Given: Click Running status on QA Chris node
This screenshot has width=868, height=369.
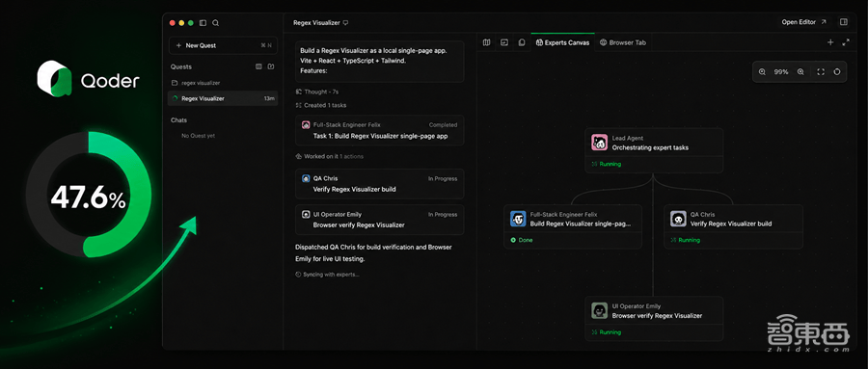Looking at the screenshot, I should (x=686, y=240).
